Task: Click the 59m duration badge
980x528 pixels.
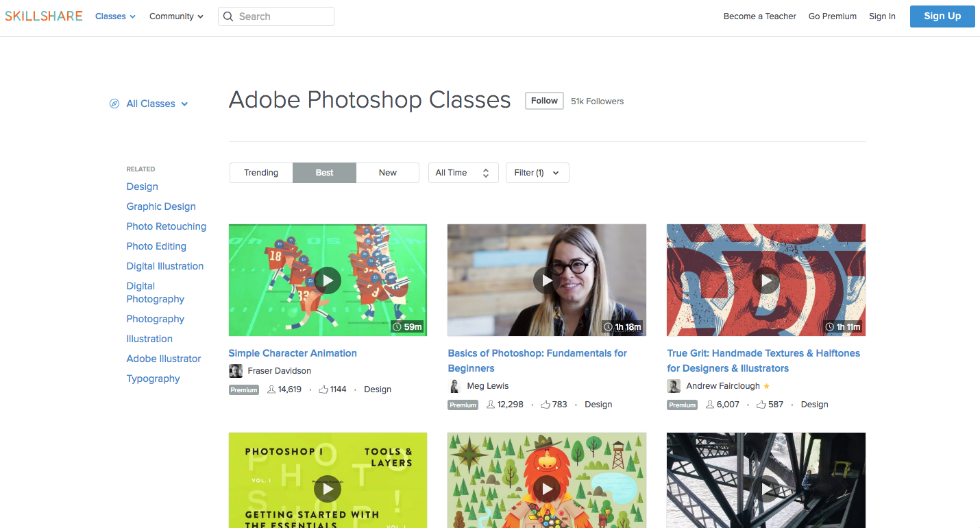Action: (x=407, y=327)
